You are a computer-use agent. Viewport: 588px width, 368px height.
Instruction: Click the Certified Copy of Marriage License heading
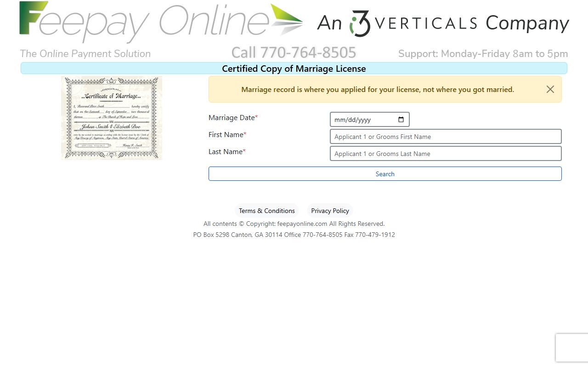point(294,69)
